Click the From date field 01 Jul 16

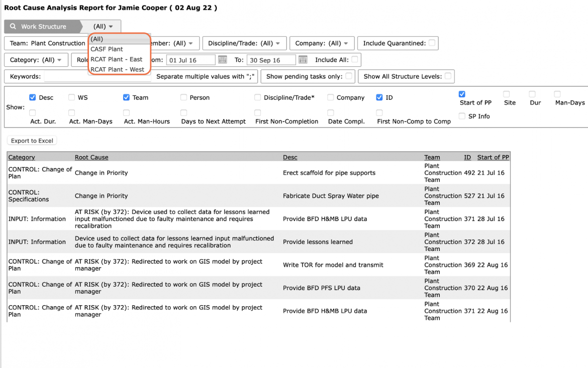click(191, 60)
